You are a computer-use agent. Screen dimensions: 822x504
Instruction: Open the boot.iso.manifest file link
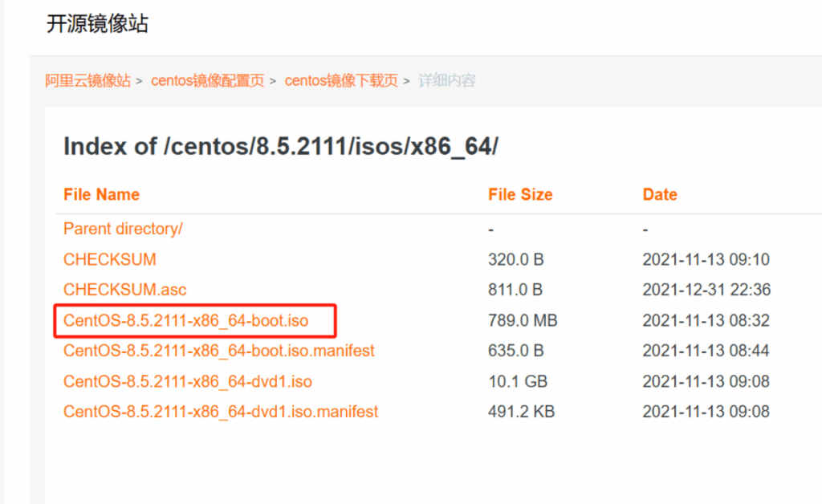pyautogui.click(x=219, y=351)
